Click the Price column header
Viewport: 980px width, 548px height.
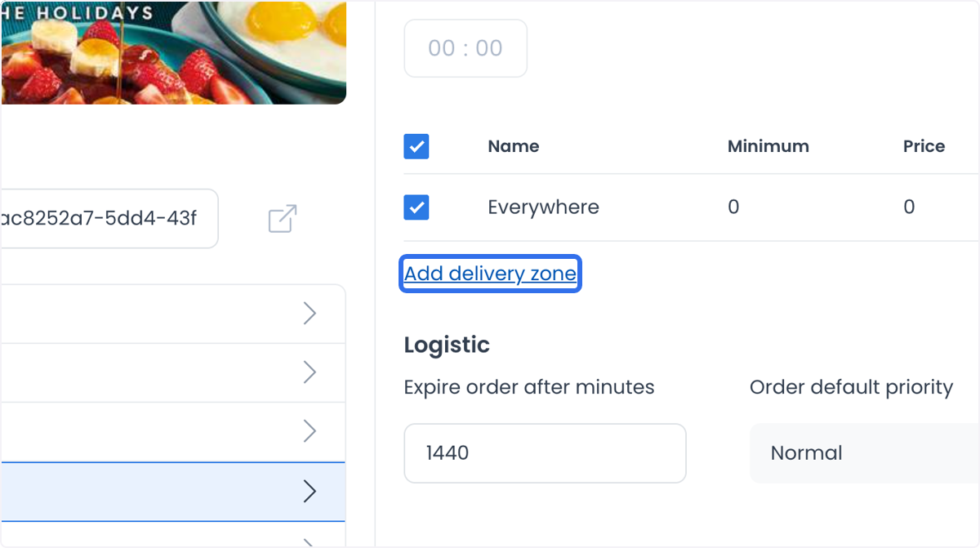coord(924,147)
